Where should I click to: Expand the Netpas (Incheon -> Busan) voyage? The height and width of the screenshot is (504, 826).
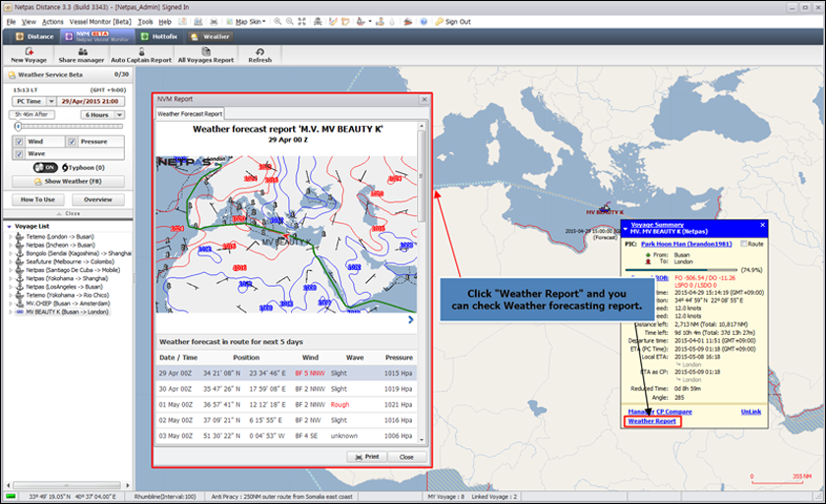click(x=10, y=246)
